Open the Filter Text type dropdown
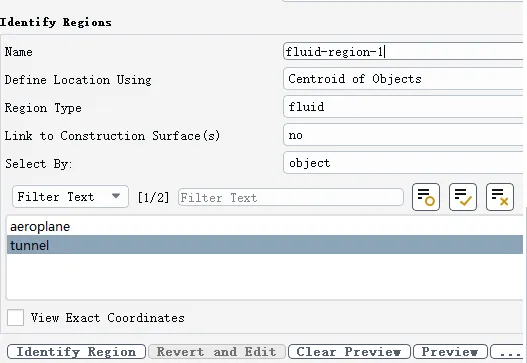Screen dimensions: 527x363 70,197
